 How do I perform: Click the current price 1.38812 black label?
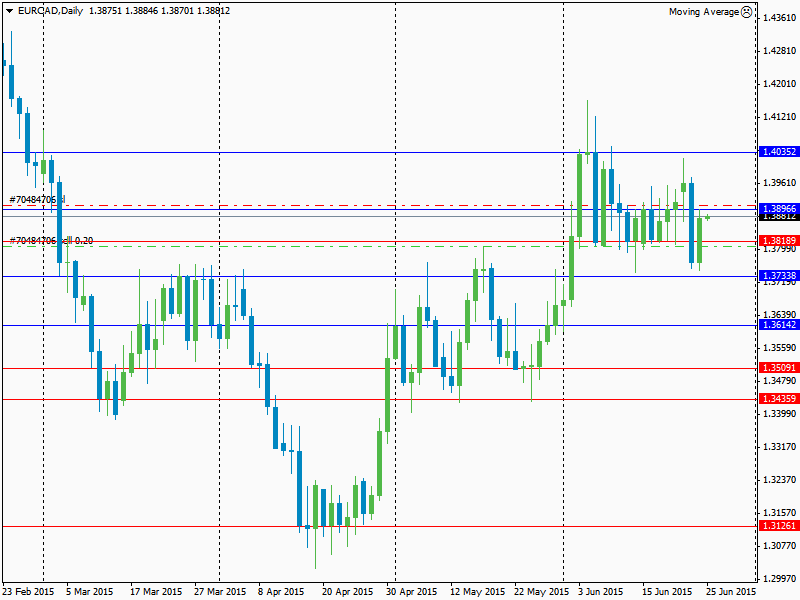(779, 217)
